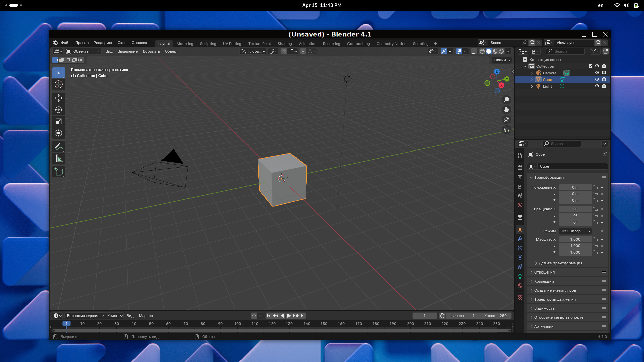
Task: Add a new workspace tab
Action: (435, 44)
